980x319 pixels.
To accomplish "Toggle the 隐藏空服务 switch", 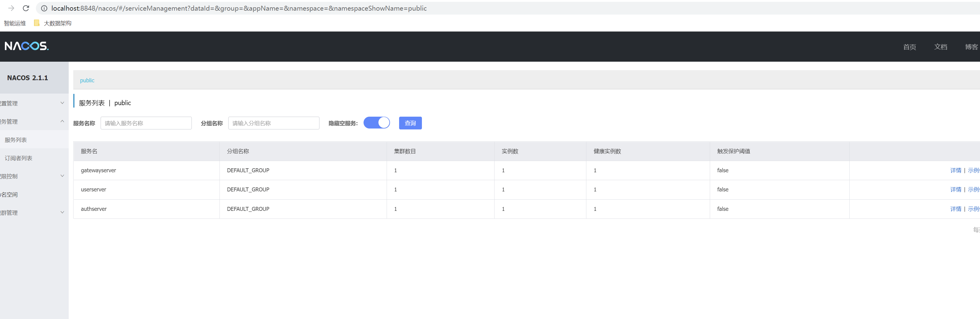I will point(377,123).
